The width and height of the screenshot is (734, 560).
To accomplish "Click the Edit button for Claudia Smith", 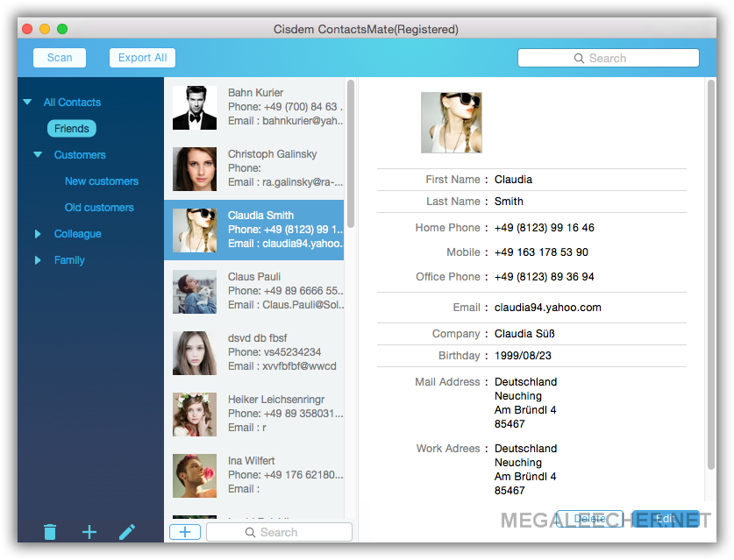I will click(666, 519).
